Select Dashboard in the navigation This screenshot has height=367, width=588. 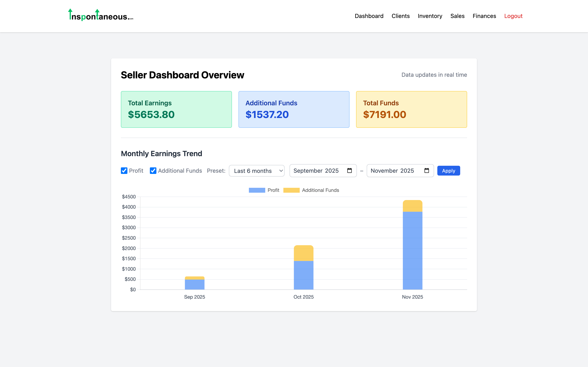pos(369,16)
